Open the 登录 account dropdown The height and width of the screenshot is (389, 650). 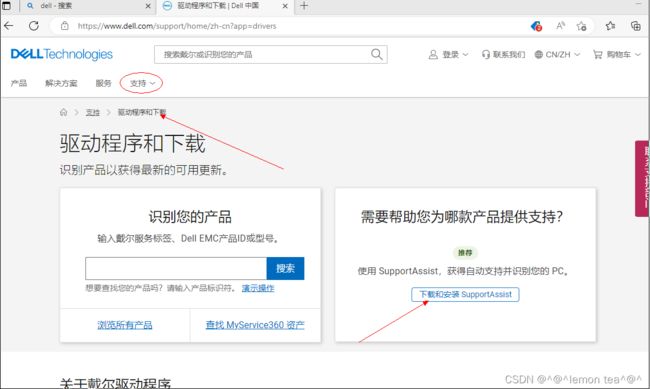point(448,54)
